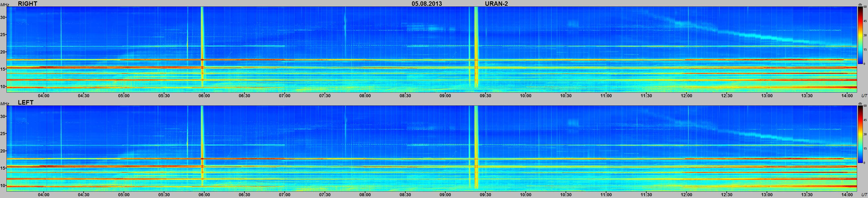Click the MHz axis label of LEFT panel
This screenshot has height=198, width=868.
(5, 103)
